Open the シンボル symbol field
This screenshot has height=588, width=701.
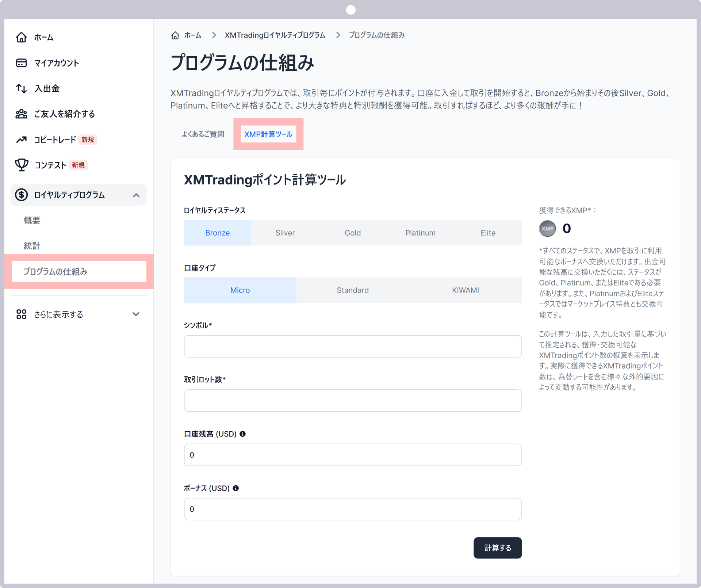pos(353,346)
